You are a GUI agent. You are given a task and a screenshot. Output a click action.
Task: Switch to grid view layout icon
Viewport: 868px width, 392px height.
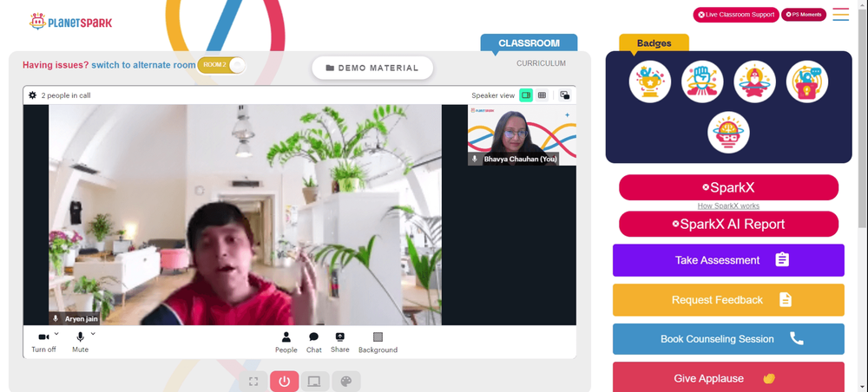[542, 95]
